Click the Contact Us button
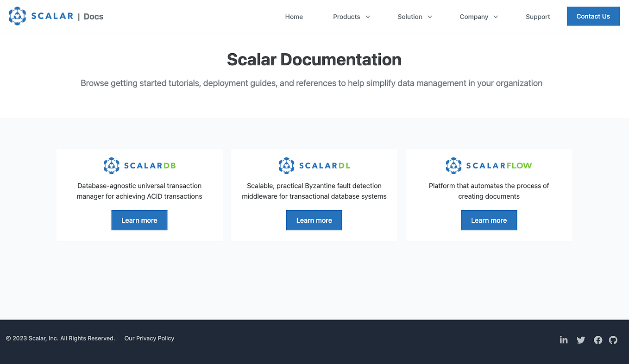This screenshot has width=629, height=364. (x=593, y=16)
